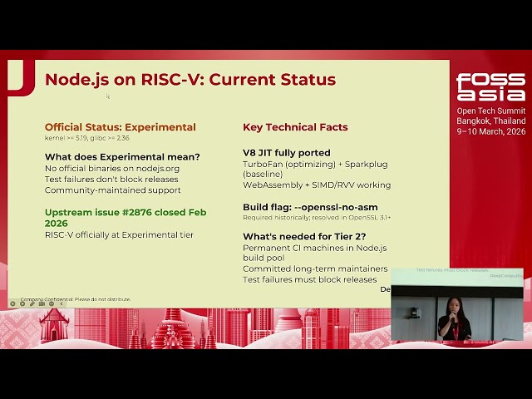532x399 pixels.
Task: Click 'kernel >= 5.19, glibc >= 2.36' text
Action: click(x=86, y=138)
